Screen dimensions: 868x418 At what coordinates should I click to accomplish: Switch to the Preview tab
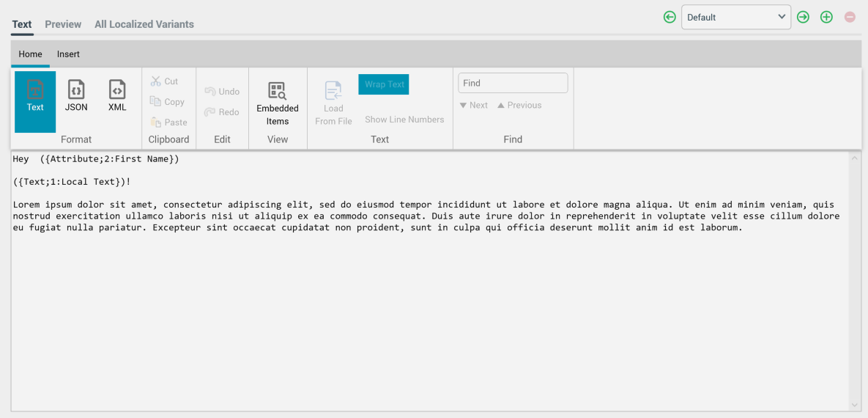click(63, 24)
